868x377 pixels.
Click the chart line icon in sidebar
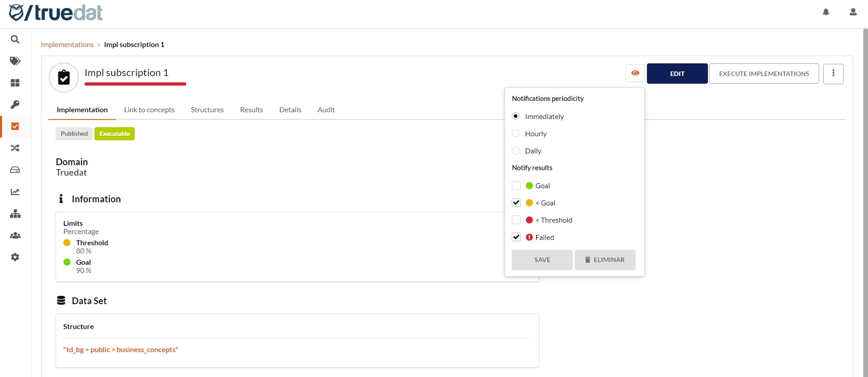pyautogui.click(x=15, y=192)
